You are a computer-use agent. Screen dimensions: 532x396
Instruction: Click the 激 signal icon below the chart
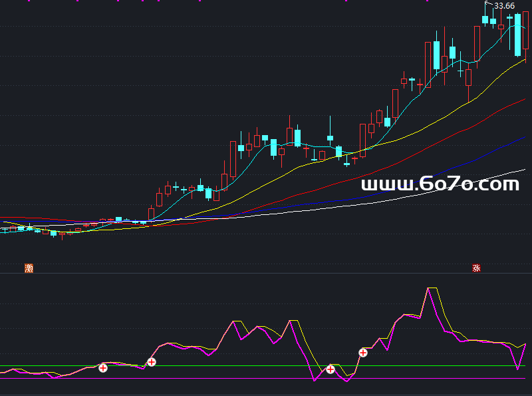[x=29, y=268]
